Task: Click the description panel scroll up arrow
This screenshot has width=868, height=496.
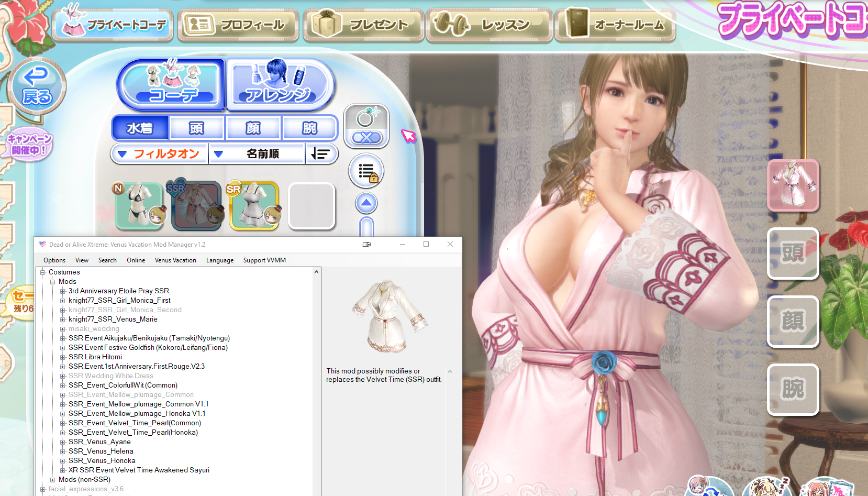Action: tap(450, 371)
